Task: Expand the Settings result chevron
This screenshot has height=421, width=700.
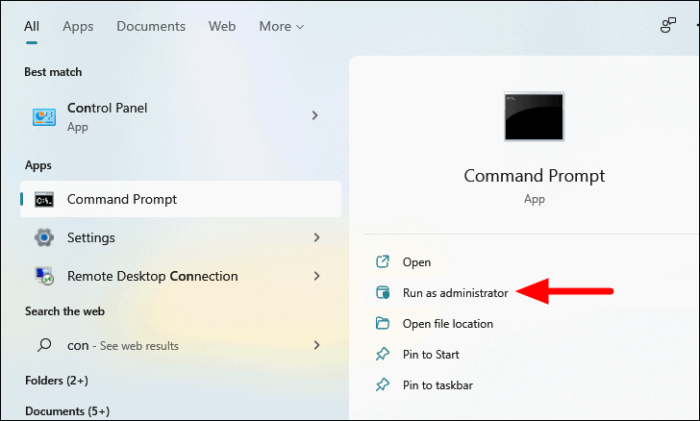Action: [317, 237]
